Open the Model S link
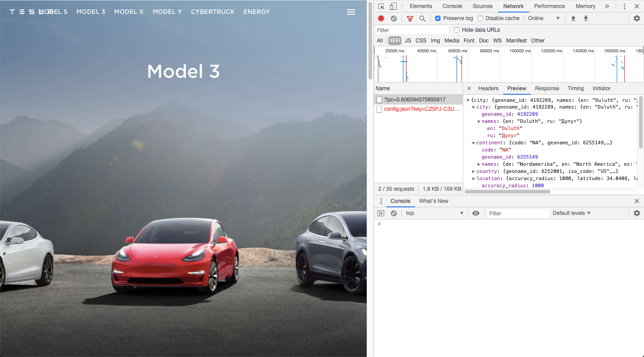 54,12
